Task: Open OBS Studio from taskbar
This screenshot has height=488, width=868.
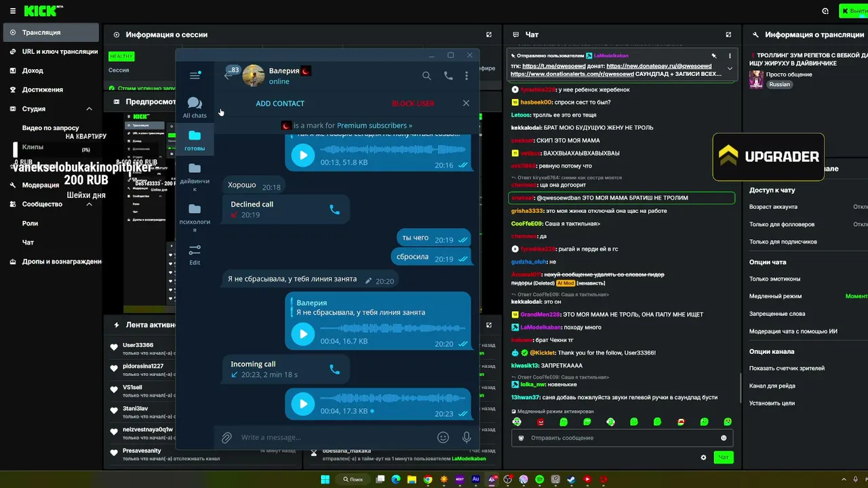Action: click(508, 479)
